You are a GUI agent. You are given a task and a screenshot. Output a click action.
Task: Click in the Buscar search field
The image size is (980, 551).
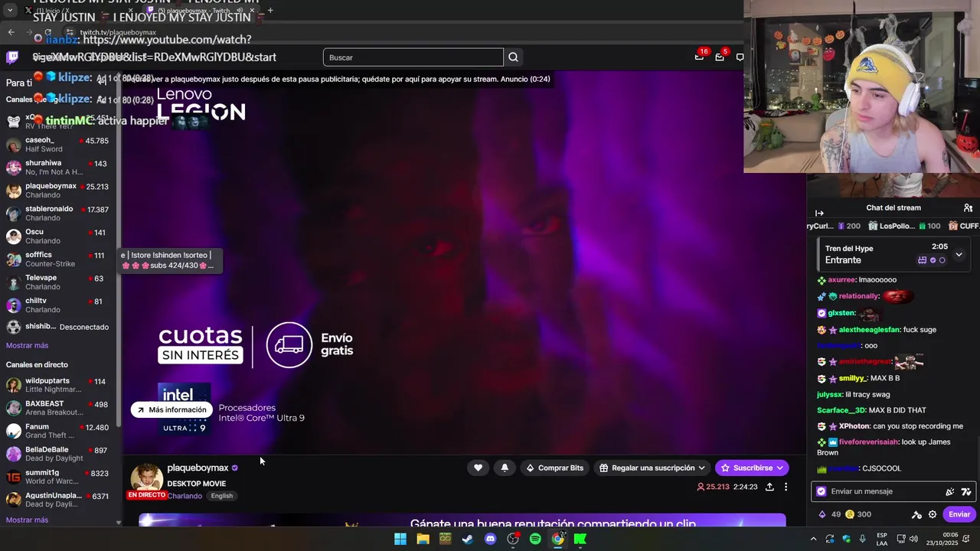pyautogui.click(x=413, y=57)
